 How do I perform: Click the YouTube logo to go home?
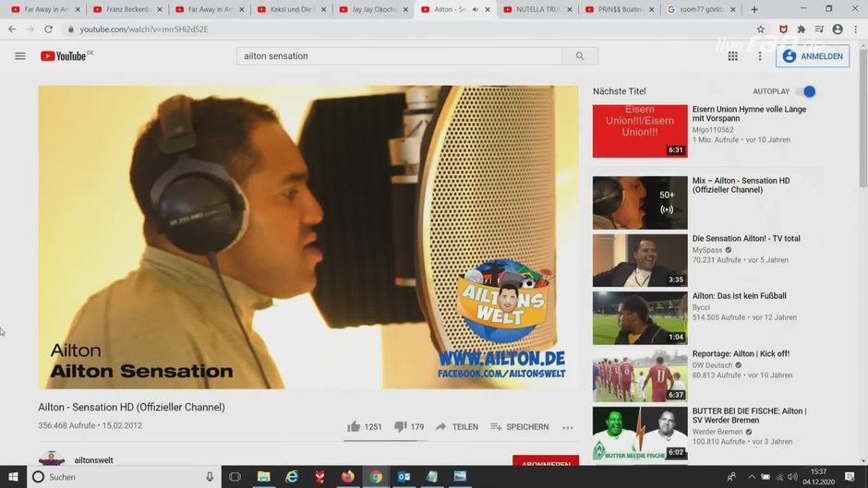65,56
